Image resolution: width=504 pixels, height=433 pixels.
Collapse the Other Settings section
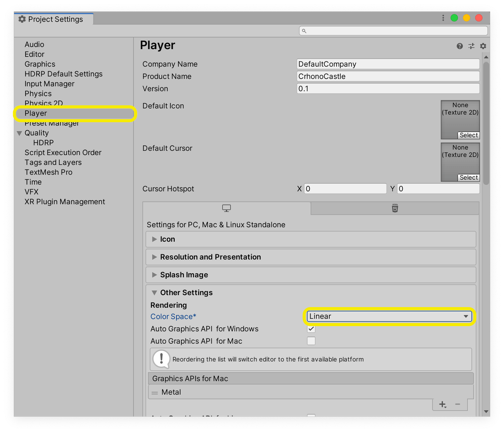coord(155,293)
